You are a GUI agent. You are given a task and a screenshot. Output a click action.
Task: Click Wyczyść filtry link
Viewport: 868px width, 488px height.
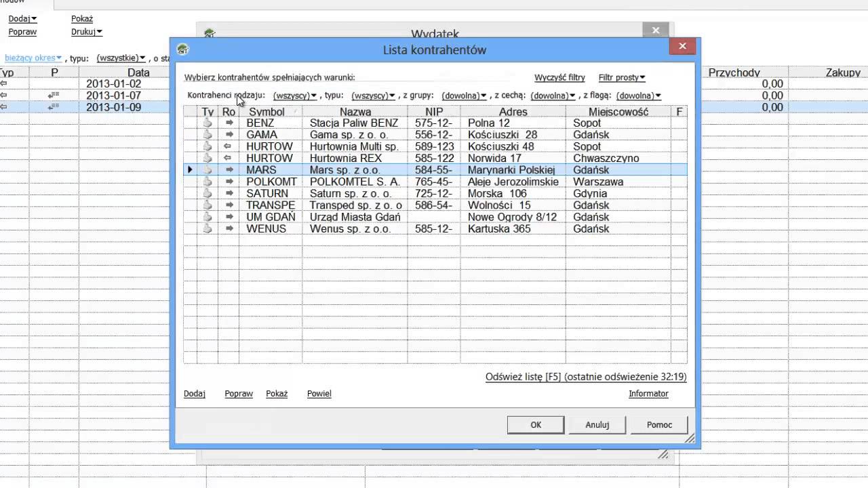(x=559, y=78)
